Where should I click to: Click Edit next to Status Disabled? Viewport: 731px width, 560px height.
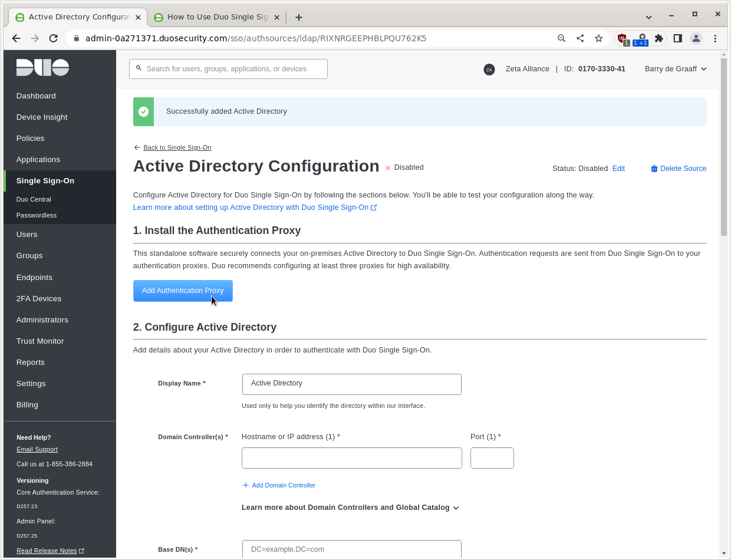[x=618, y=169]
